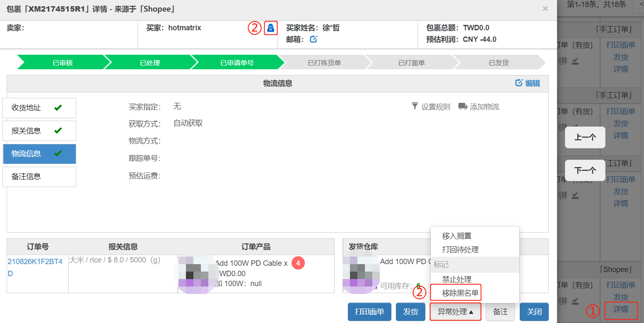Click the blue 发货 button

coord(410,312)
